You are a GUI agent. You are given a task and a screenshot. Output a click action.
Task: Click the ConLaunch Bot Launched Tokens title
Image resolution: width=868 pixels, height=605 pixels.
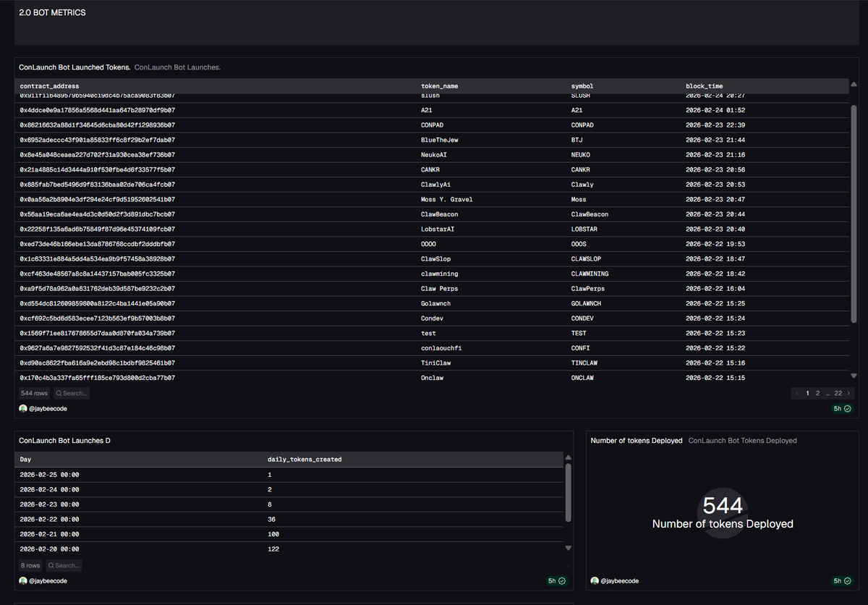click(75, 67)
